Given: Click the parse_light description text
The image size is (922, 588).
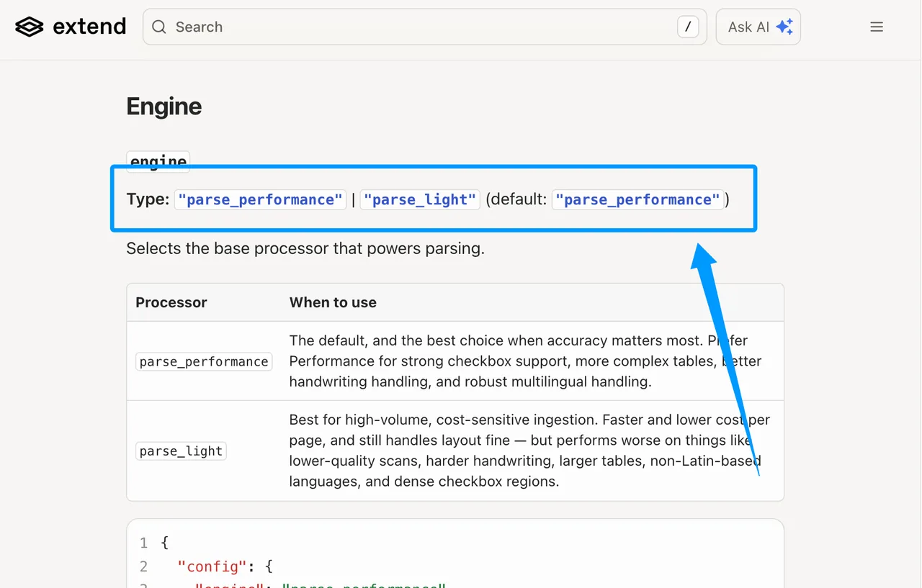Looking at the screenshot, I should [x=529, y=451].
